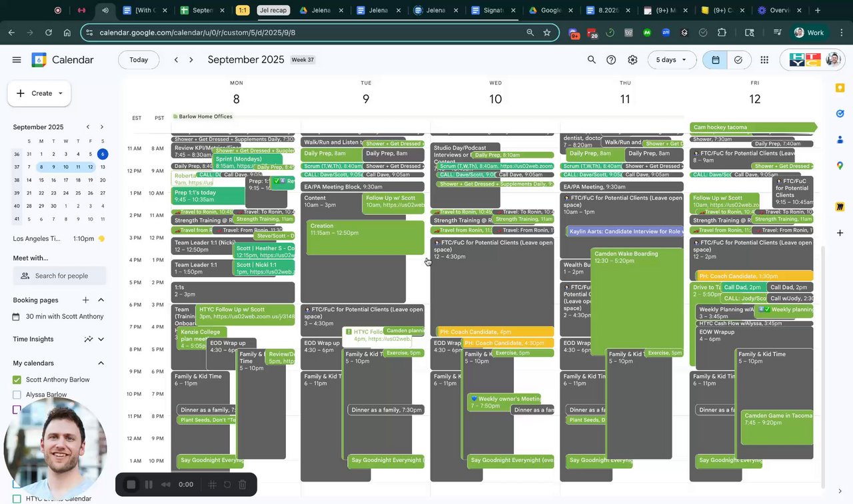Enable Alyssa Barlow calendar checkbox
The width and height of the screenshot is (853, 504).
[x=17, y=395]
